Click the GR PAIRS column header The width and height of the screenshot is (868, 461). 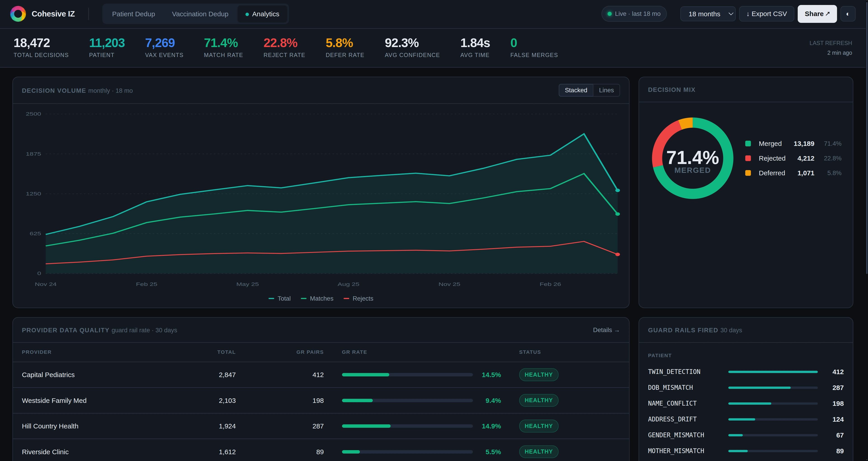pyautogui.click(x=310, y=352)
